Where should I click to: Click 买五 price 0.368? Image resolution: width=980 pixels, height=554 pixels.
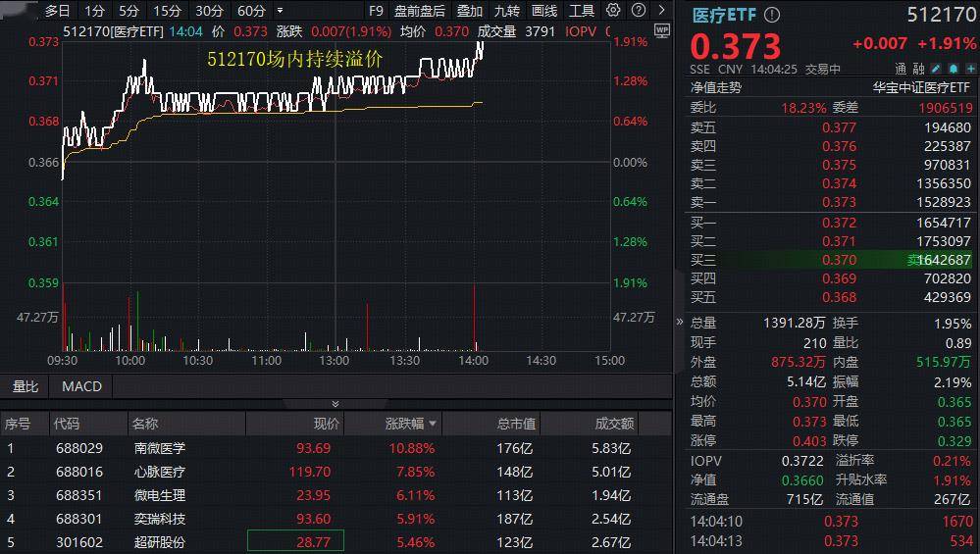(839, 297)
